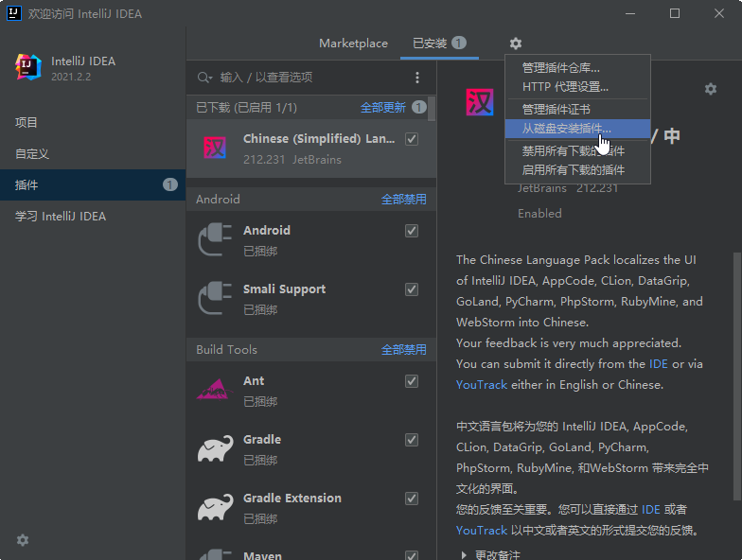Focus the plugin search input field

tap(312, 78)
